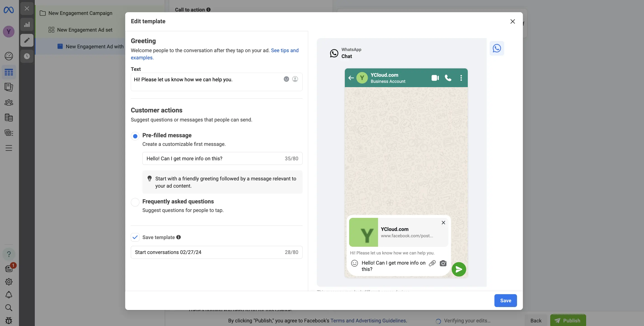Screen dimensions: 644x326
Task: Open the Y account avatar
Action: (9, 31)
